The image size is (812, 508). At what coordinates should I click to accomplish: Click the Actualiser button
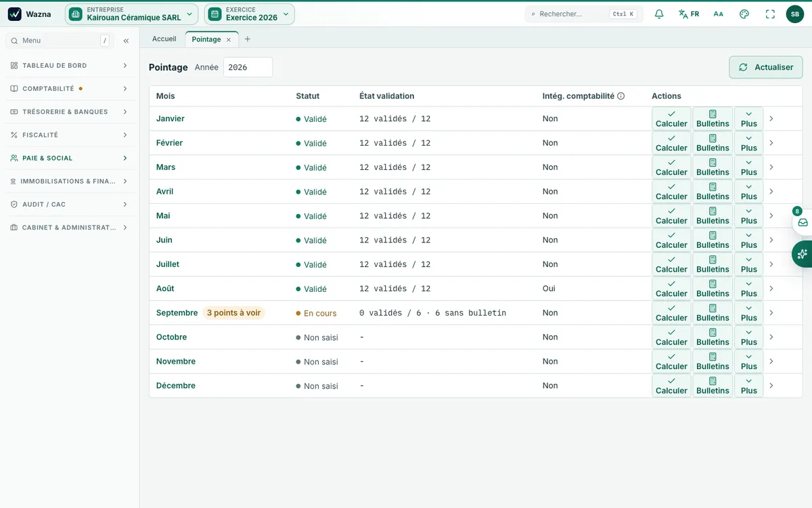click(x=766, y=67)
